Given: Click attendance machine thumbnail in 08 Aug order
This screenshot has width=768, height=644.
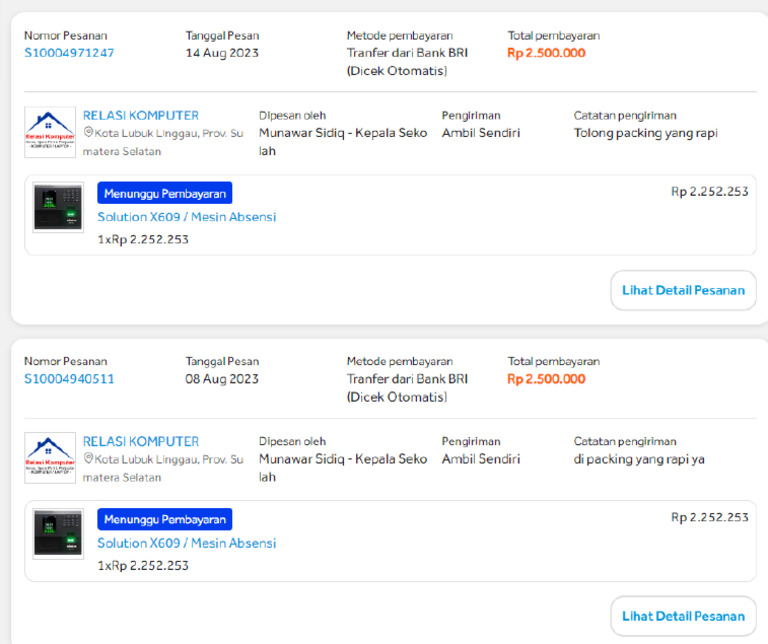Looking at the screenshot, I should (x=58, y=533).
